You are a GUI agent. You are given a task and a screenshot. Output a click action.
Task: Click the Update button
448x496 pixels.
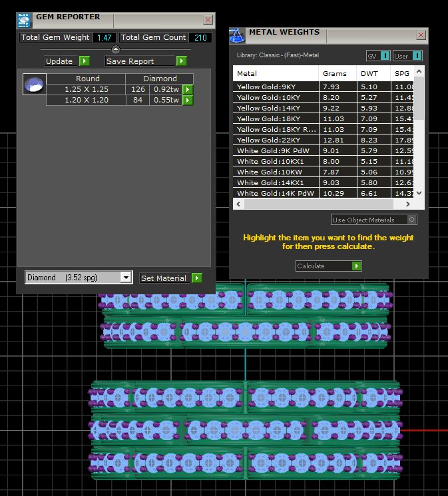[62, 61]
